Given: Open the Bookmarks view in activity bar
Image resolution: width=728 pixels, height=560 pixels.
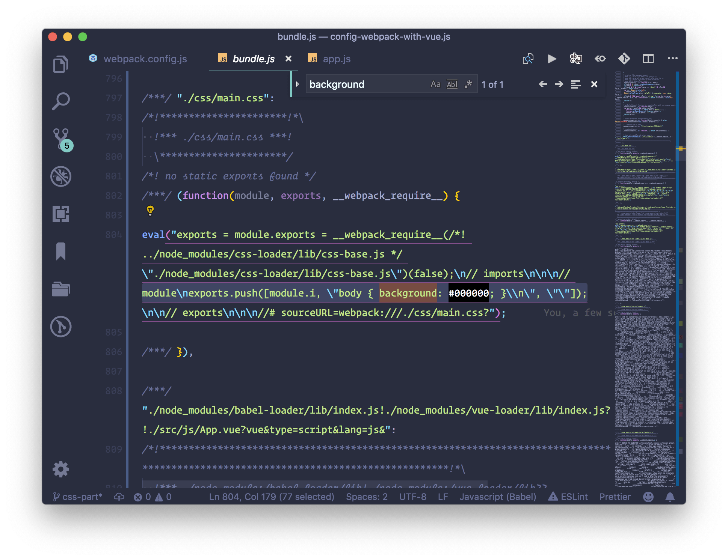Looking at the screenshot, I should pyautogui.click(x=61, y=251).
